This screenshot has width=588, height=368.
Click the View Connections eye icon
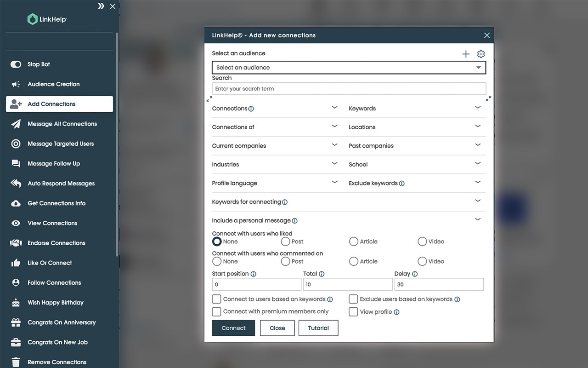(16, 223)
